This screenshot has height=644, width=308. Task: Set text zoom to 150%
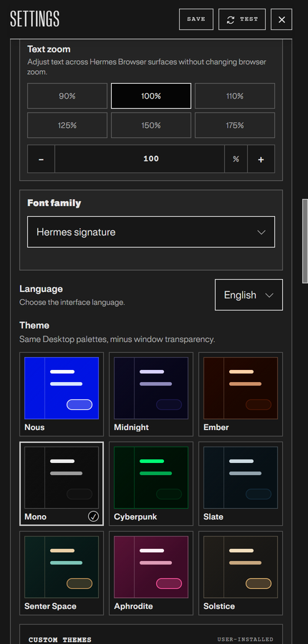[151, 125]
